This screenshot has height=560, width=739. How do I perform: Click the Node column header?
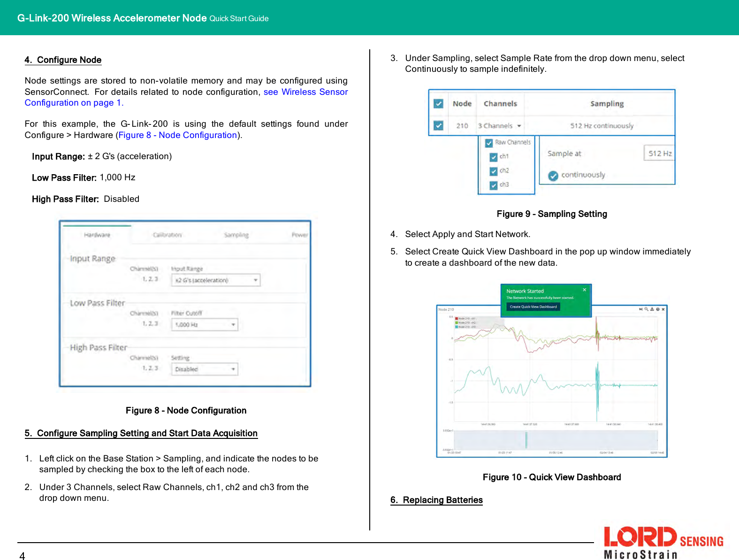click(x=462, y=104)
